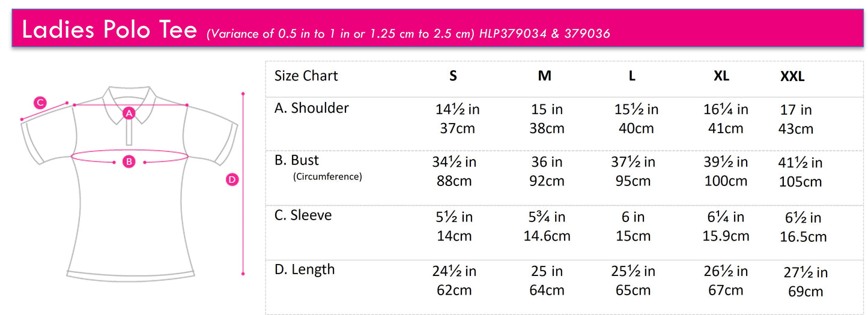This screenshot has width=868, height=315.
Task: Click the 'Size Chart' label
Action: 306,76
